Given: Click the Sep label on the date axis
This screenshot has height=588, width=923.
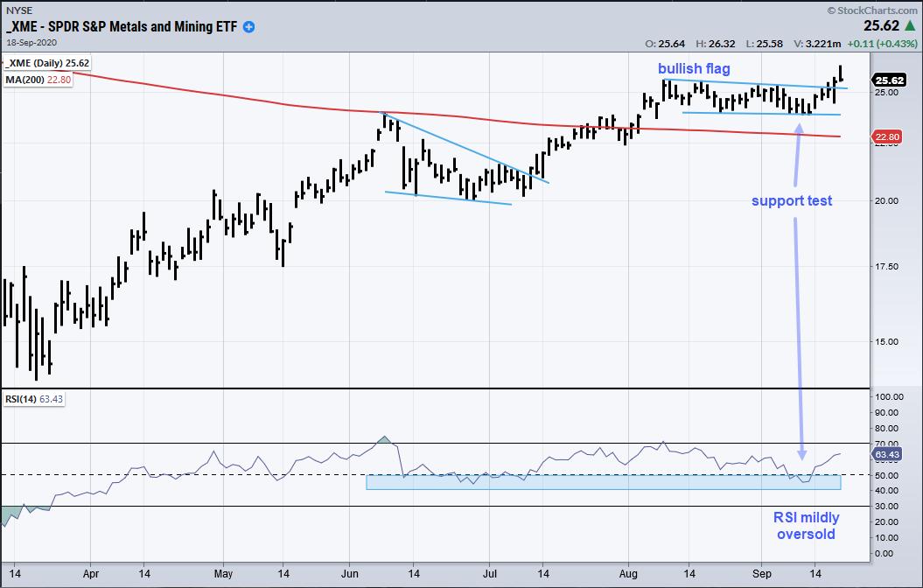Looking at the screenshot, I should click(x=762, y=574).
